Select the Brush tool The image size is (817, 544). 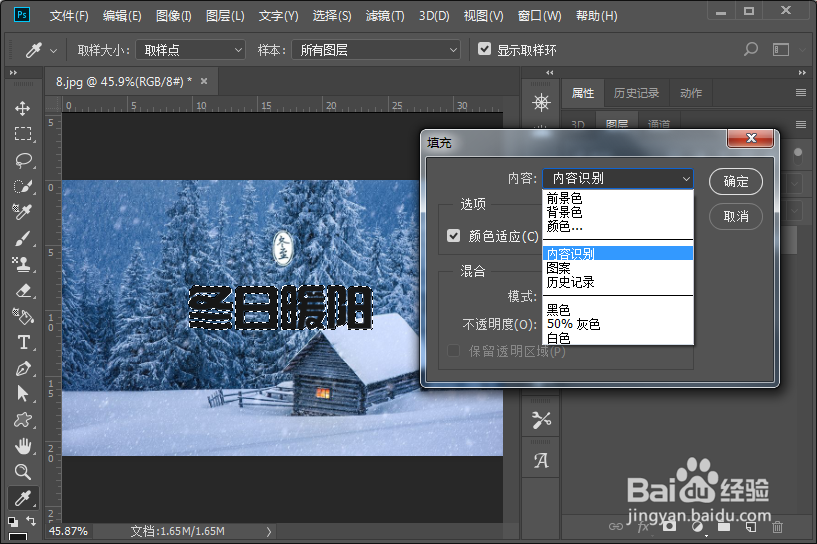(x=22, y=238)
